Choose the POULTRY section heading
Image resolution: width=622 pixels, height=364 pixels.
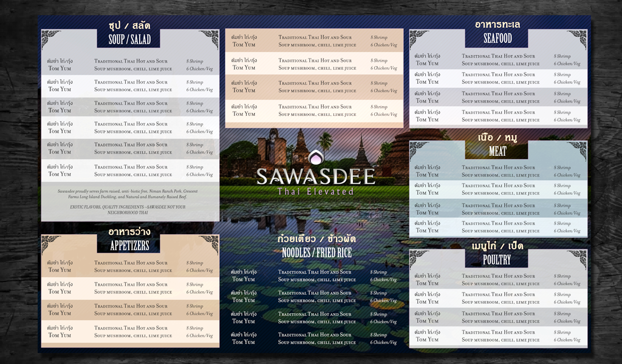[497, 260]
